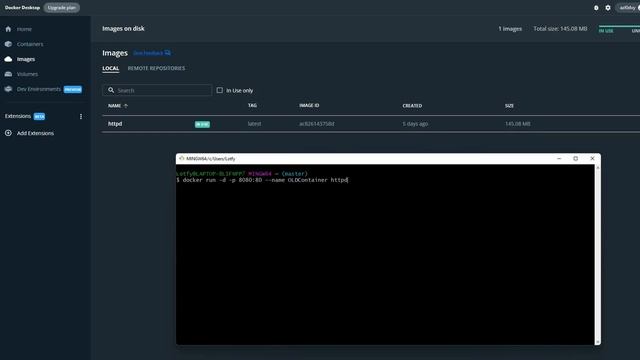Screen dimensions: 640x360
Task: Click Upgrade plan button
Action: [x=62, y=8]
